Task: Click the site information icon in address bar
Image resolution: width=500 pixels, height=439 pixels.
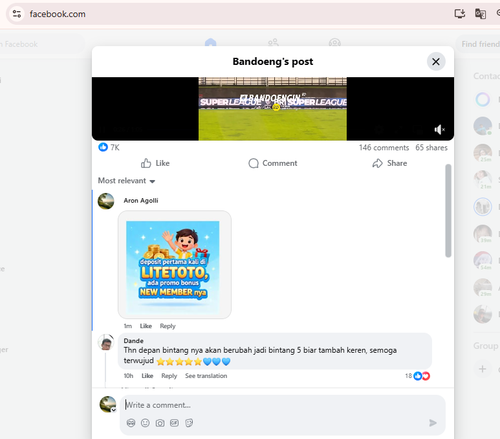Action: click(x=17, y=14)
